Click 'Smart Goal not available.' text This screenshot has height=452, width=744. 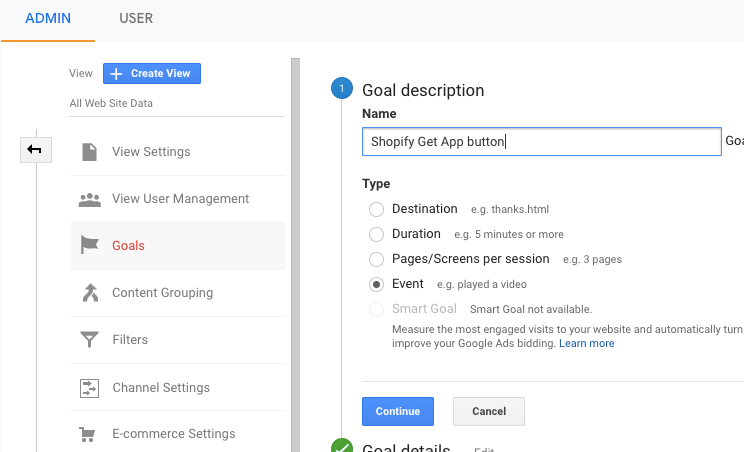(x=530, y=309)
